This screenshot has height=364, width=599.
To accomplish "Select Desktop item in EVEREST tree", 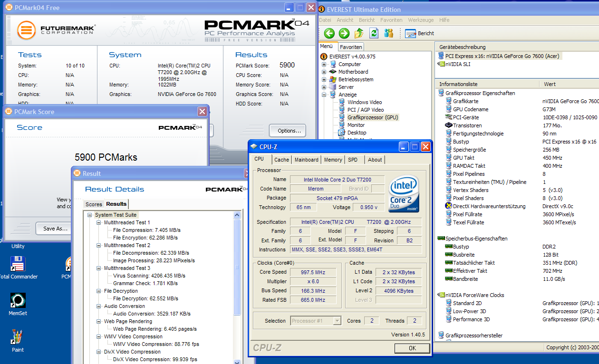I will point(357,133).
